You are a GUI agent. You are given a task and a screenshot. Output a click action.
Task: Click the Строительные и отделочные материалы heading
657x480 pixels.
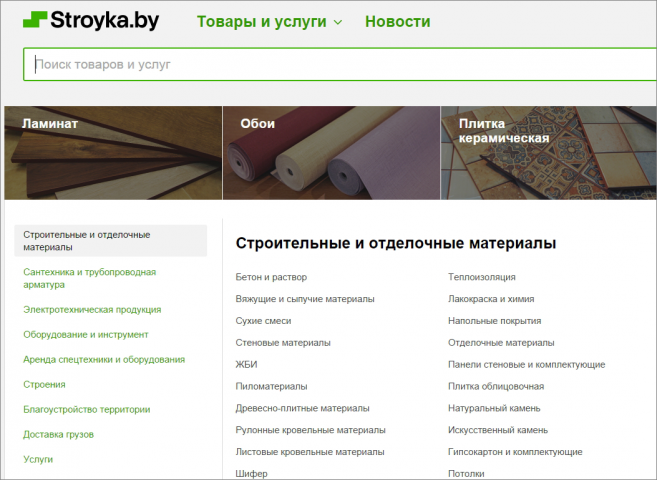(x=396, y=243)
